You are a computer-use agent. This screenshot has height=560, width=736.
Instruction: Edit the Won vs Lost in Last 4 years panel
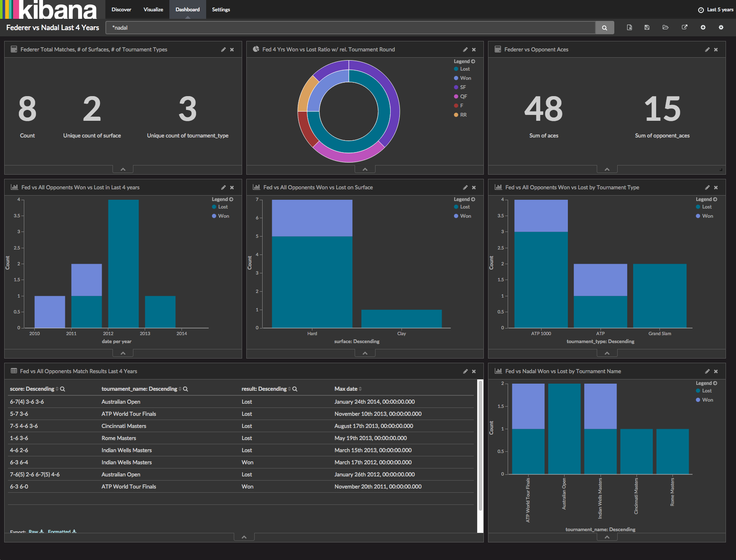coord(223,187)
